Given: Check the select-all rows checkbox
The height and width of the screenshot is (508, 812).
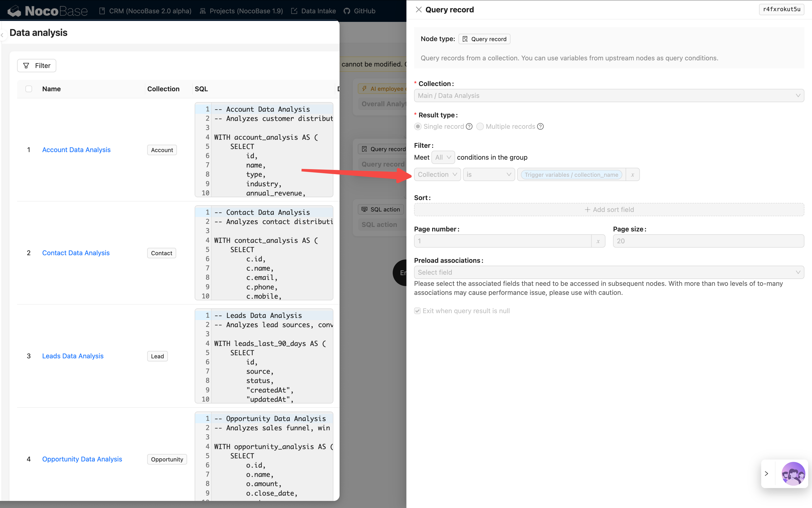Looking at the screenshot, I should [29, 89].
